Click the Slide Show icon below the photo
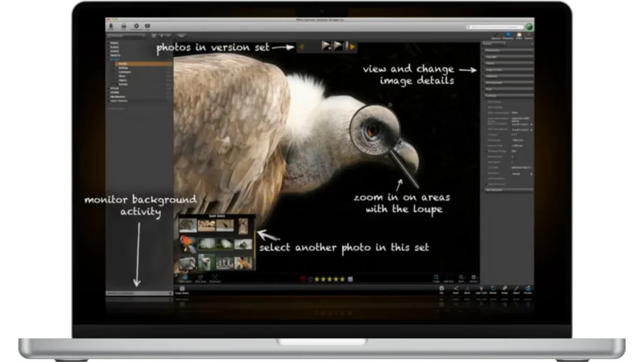The image size is (644, 362). tap(200, 278)
